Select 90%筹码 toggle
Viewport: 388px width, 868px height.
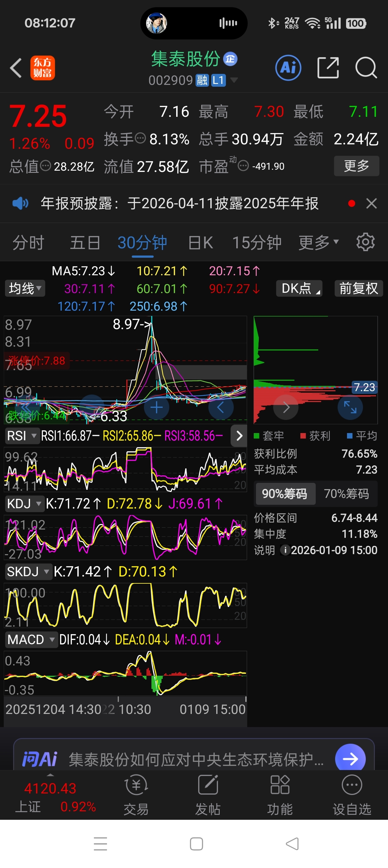pyautogui.click(x=285, y=493)
